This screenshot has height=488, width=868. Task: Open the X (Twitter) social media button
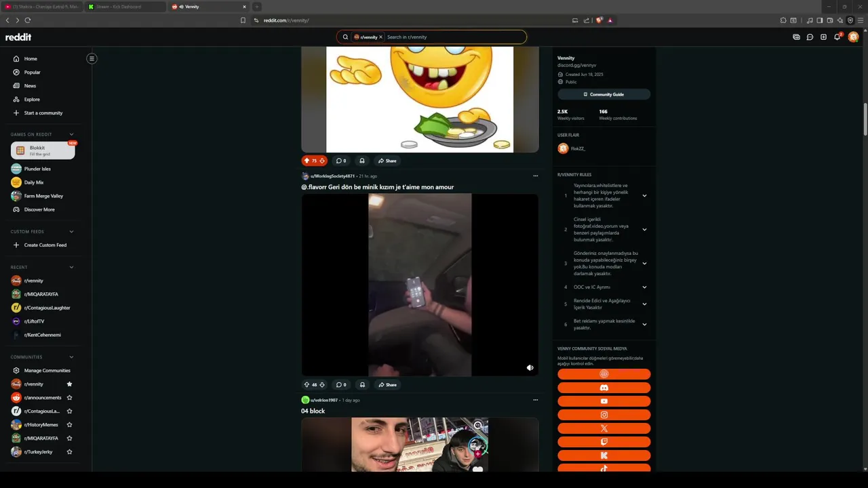[604, 428]
